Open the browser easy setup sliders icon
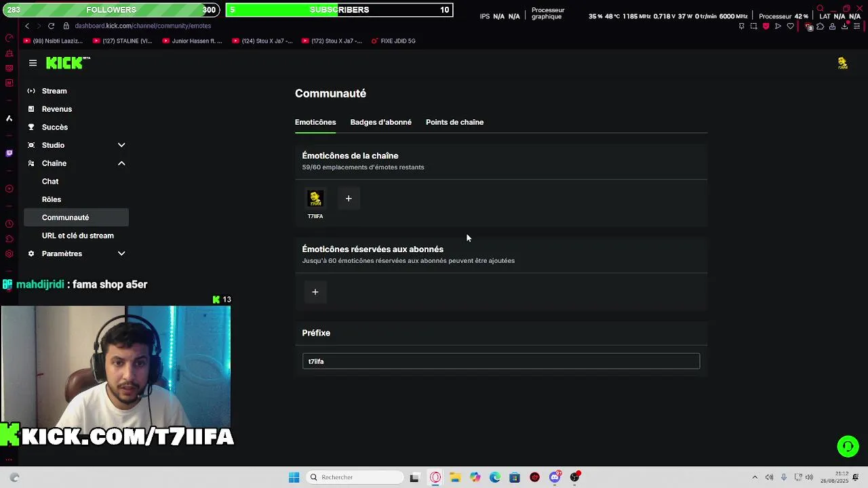This screenshot has width=868, height=488. click(x=856, y=26)
